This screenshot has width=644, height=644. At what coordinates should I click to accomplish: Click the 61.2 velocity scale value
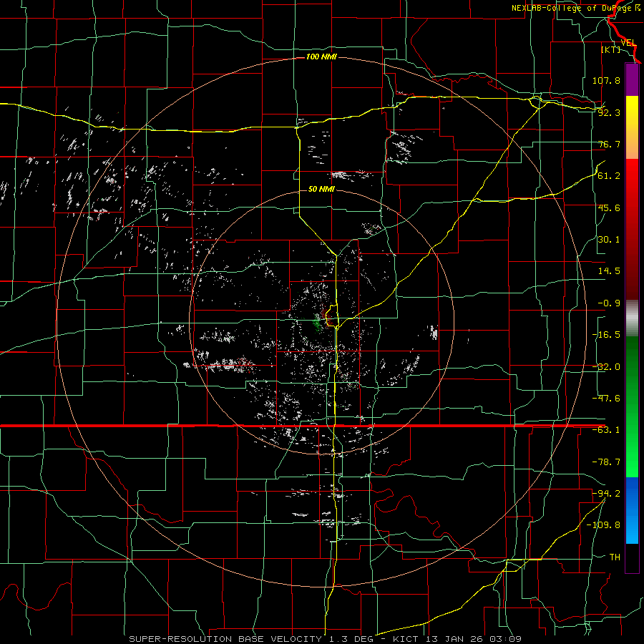click(x=609, y=176)
